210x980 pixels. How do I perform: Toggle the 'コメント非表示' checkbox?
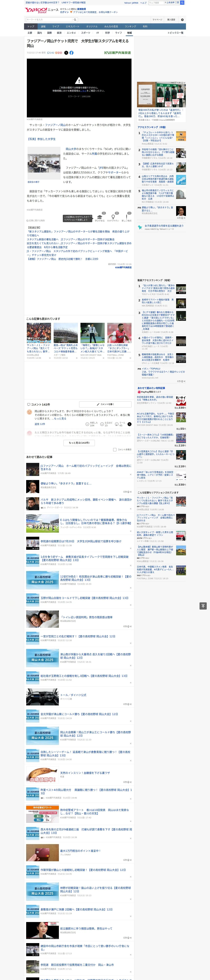coord(115,450)
